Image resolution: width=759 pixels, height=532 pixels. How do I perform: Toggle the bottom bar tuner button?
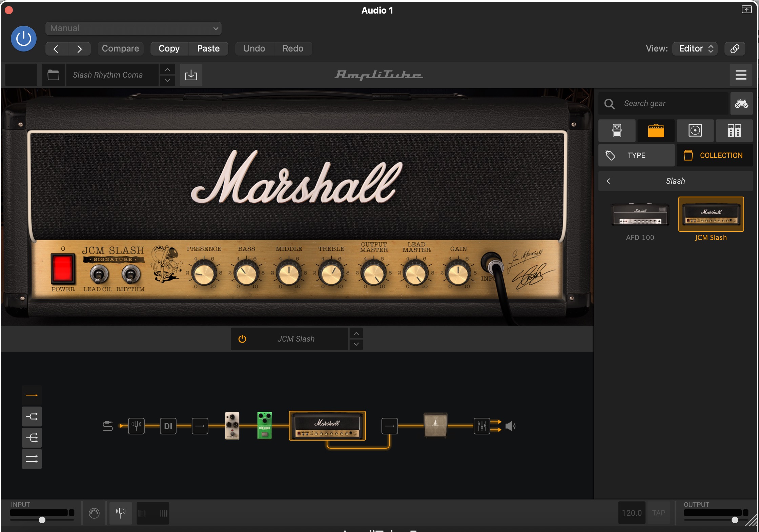[x=121, y=513]
